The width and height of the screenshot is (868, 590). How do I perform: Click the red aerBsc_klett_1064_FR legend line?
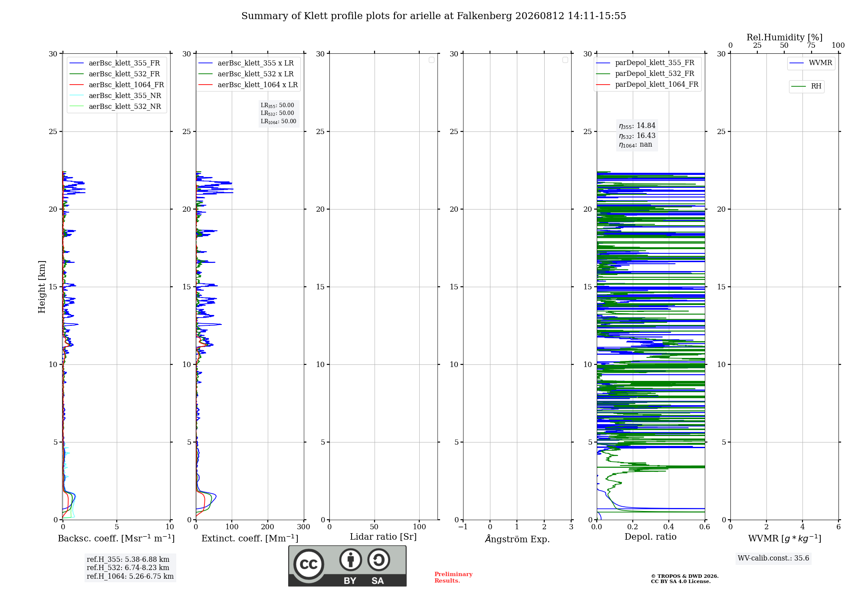[x=77, y=85]
